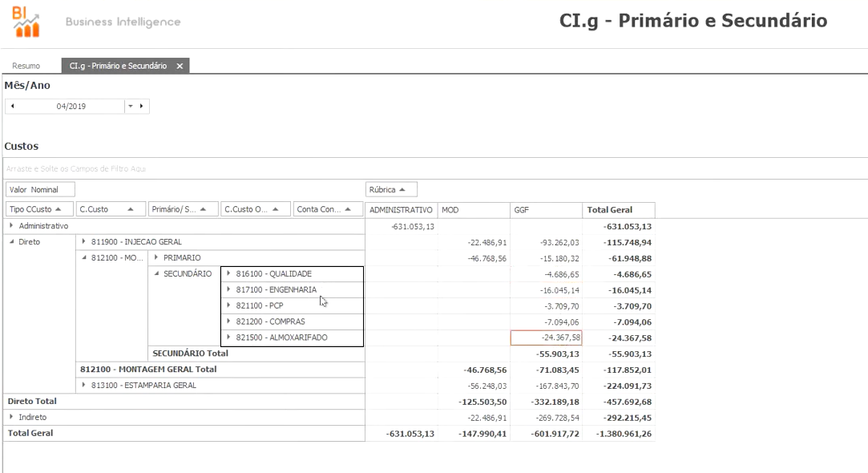868x473 pixels.
Task: Click the Rúbrica column field header
Action: coord(391,189)
